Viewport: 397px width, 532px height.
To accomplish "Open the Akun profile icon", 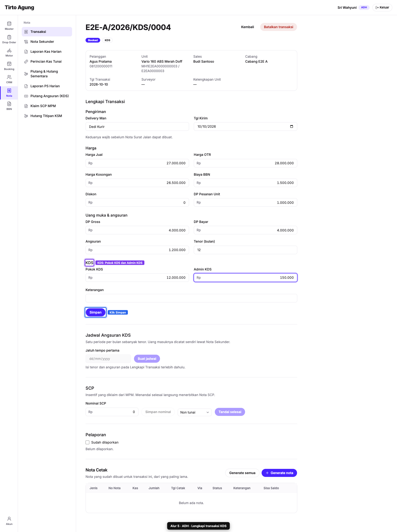I will pyautogui.click(x=9, y=519).
